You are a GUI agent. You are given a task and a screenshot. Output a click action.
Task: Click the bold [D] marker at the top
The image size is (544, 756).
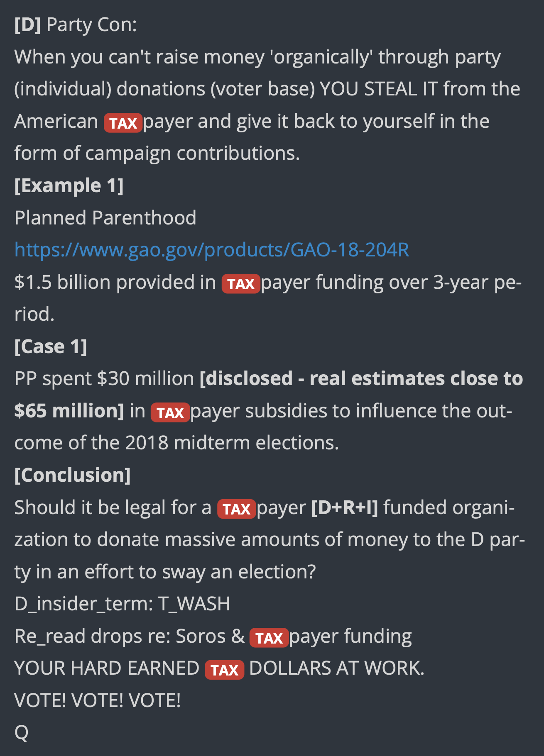pyautogui.click(x=27, y=25)
